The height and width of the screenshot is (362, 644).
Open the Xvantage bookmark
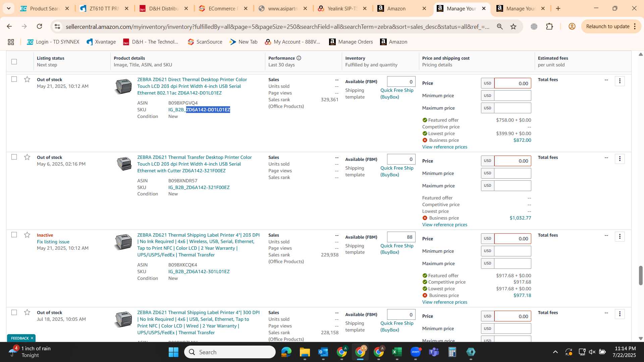(x=101, y=42)
